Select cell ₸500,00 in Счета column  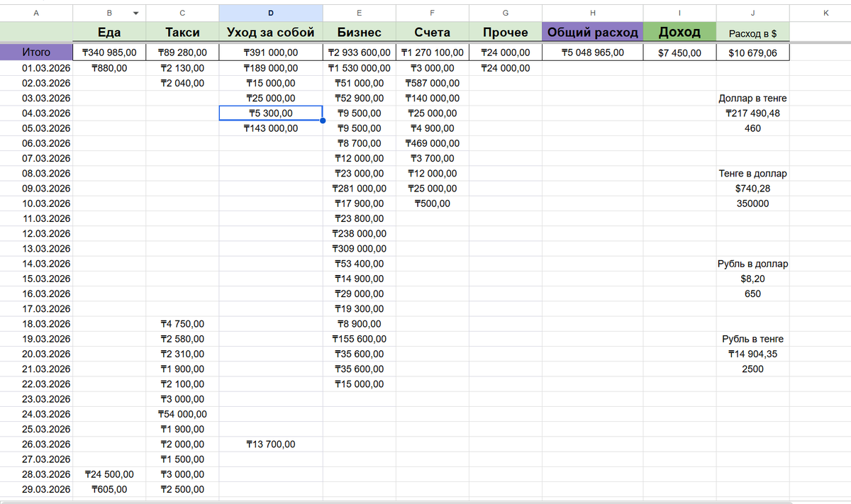432,203
